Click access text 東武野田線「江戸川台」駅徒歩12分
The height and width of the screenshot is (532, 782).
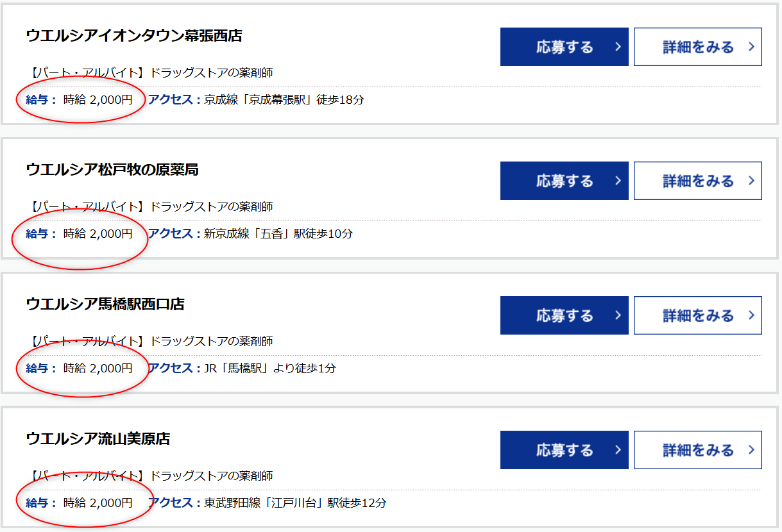click(295, 503)
